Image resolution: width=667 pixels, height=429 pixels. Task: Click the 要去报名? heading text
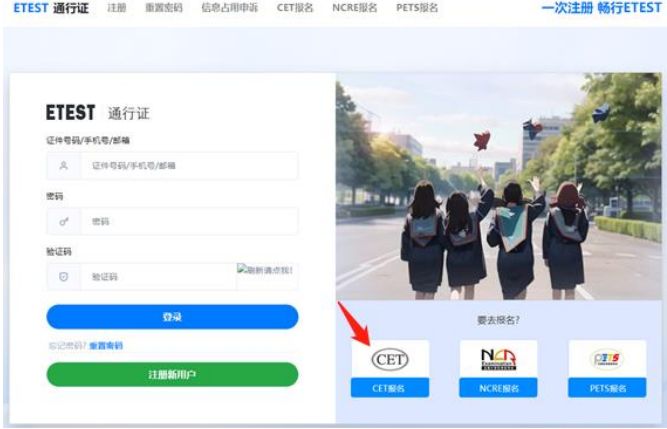coord(498,320)
